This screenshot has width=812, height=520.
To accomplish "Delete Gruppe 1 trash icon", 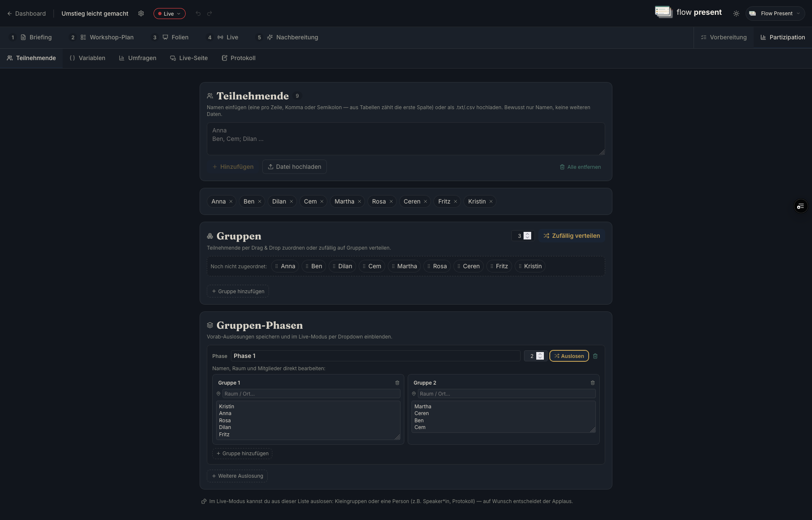I will (397, 383).
